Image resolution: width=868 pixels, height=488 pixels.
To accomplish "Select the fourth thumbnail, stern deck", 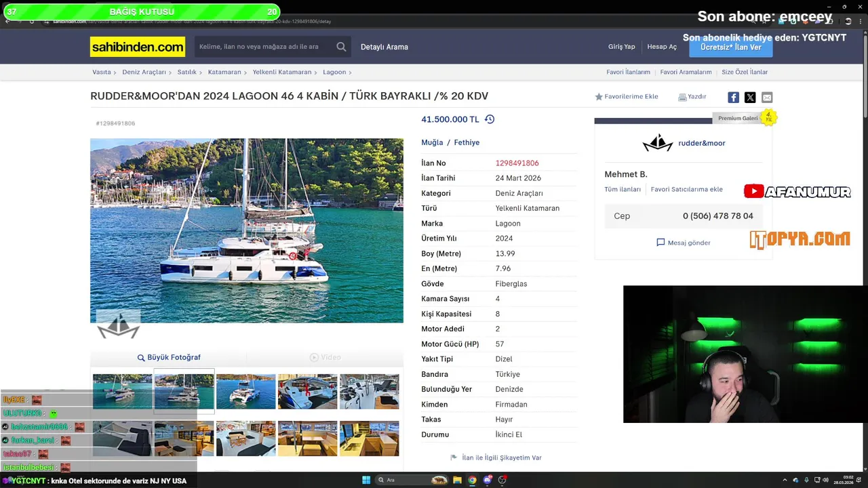I will click(307, 391).
